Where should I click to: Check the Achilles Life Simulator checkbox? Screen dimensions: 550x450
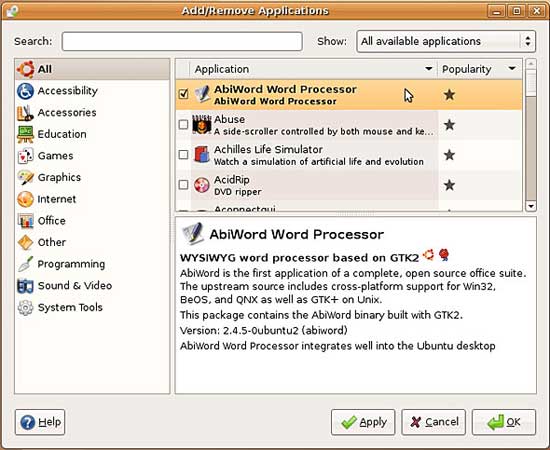(x=183, y=155)
